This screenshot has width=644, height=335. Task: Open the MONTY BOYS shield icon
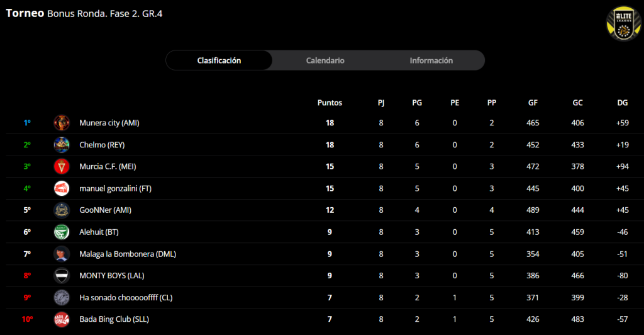click(x=62, y=276)
